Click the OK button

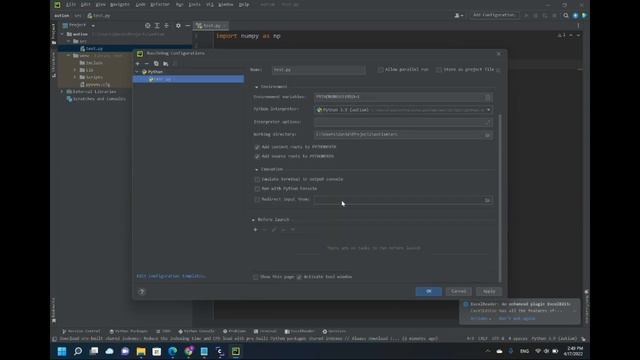tap(429, 291)
